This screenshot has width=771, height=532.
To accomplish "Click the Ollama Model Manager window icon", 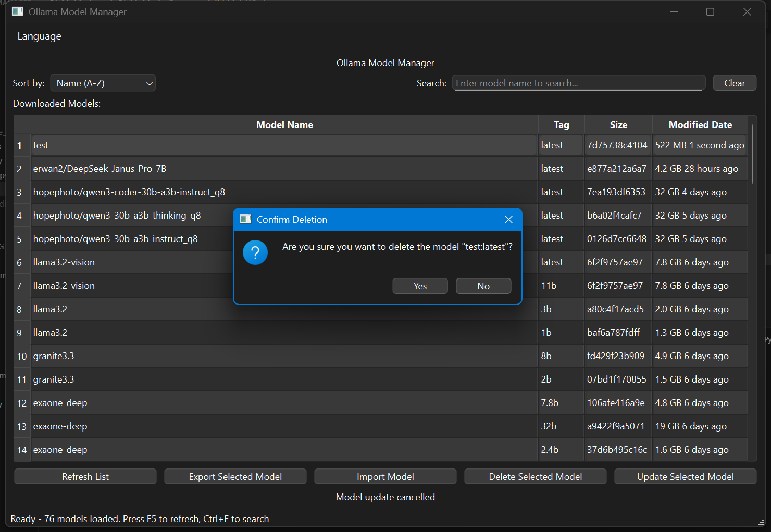I will [17, 11].
